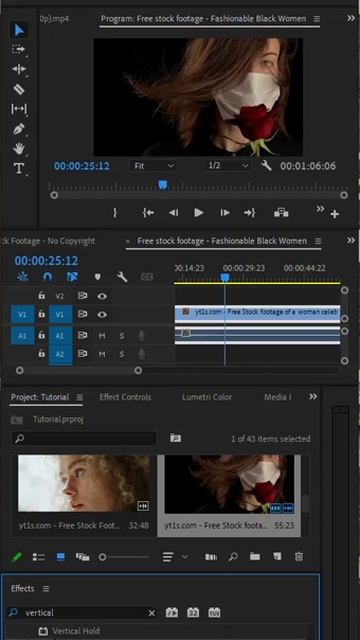Screen dimensions: 360x640
Task: Click the timeline playhead marker
Action: pos(224,278)
